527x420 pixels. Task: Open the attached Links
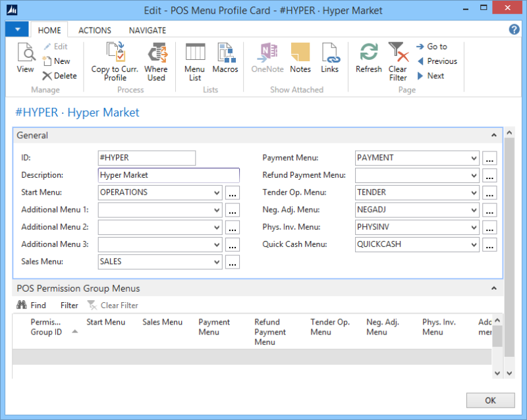[329, 58]
